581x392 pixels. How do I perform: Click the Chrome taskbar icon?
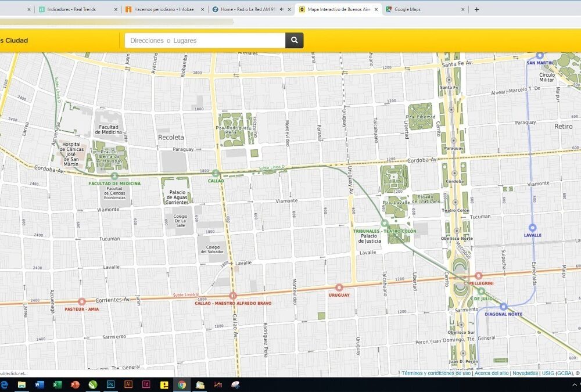pos(181,384)
